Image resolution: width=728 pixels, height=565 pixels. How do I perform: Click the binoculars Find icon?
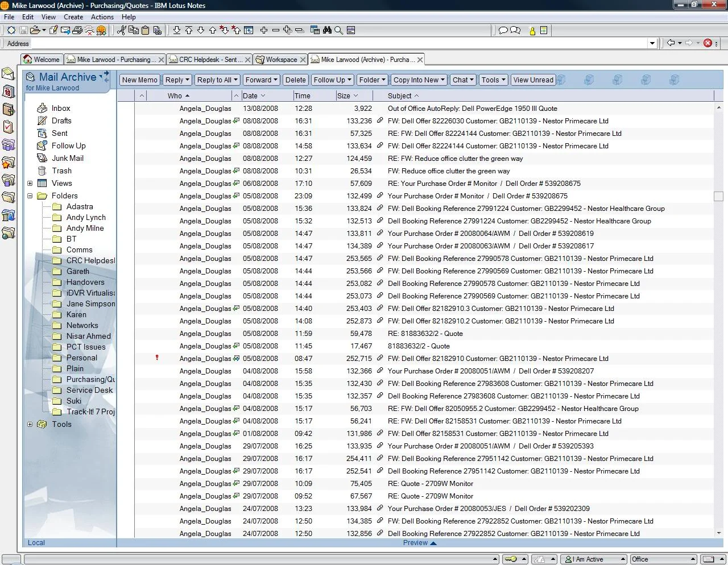coord(327,30)
